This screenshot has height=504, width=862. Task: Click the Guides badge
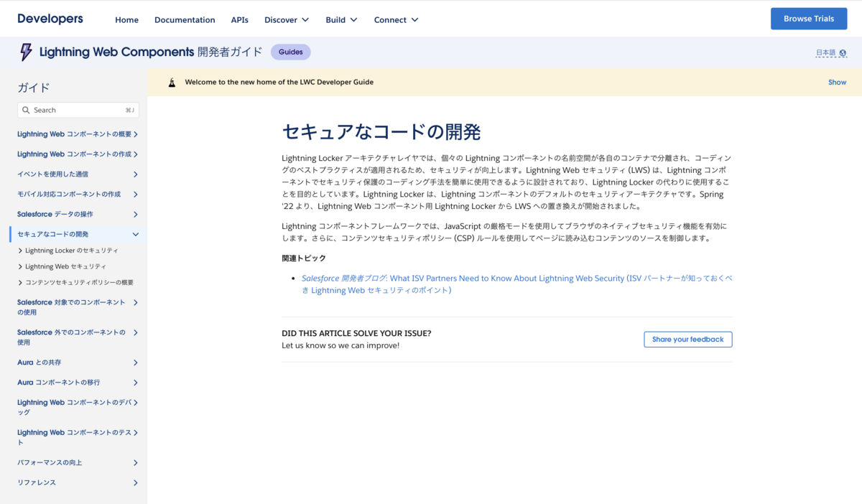pyautogui.click(x=291, y=52)
